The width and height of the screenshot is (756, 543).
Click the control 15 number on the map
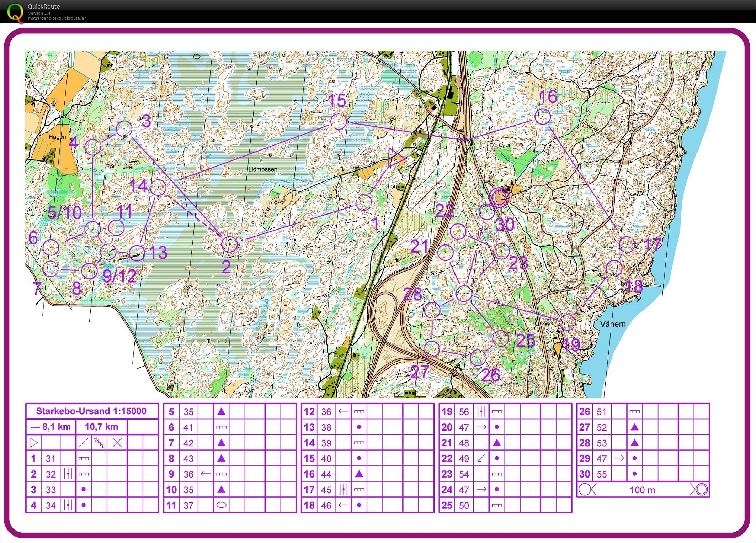tap(337, 101)
